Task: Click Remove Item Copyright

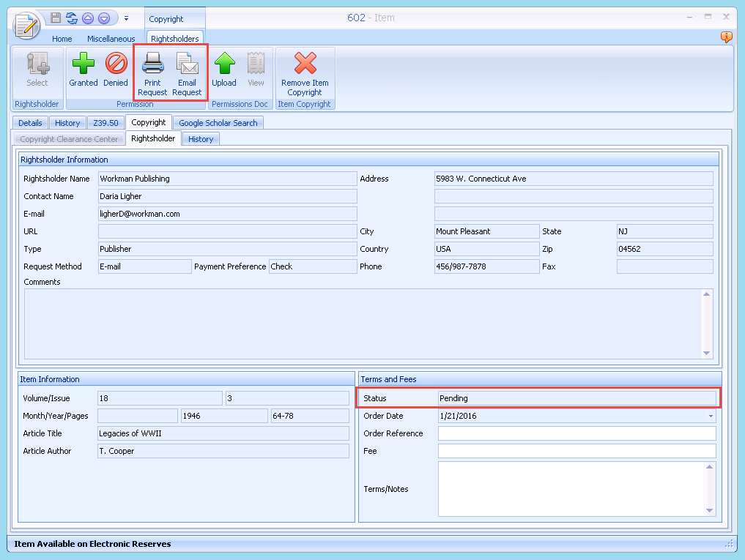Action: pyautogui.click(x=305, y=72)
